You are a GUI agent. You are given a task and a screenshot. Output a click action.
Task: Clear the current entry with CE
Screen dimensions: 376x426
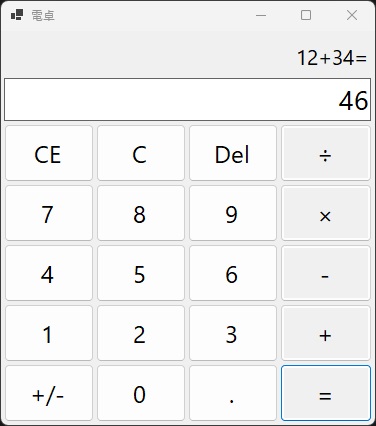click(x=49, y=153)
